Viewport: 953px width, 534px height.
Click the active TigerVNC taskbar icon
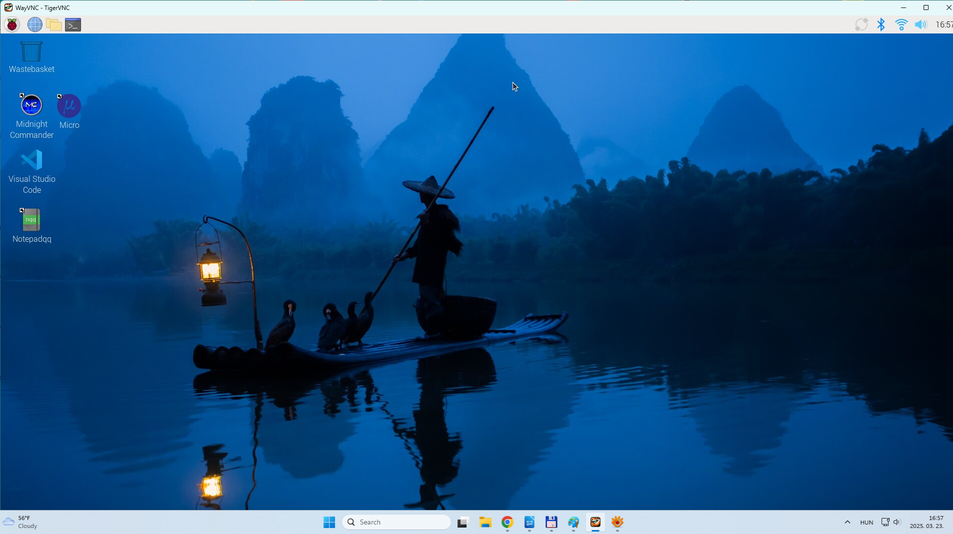coord(595,522)
